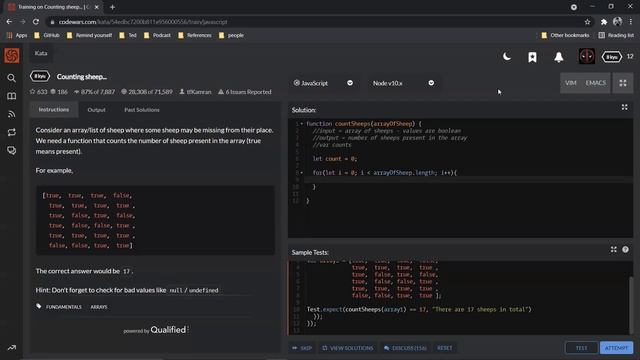
Task: Click the kumite loop icon in sidebar
Action: 11,132
